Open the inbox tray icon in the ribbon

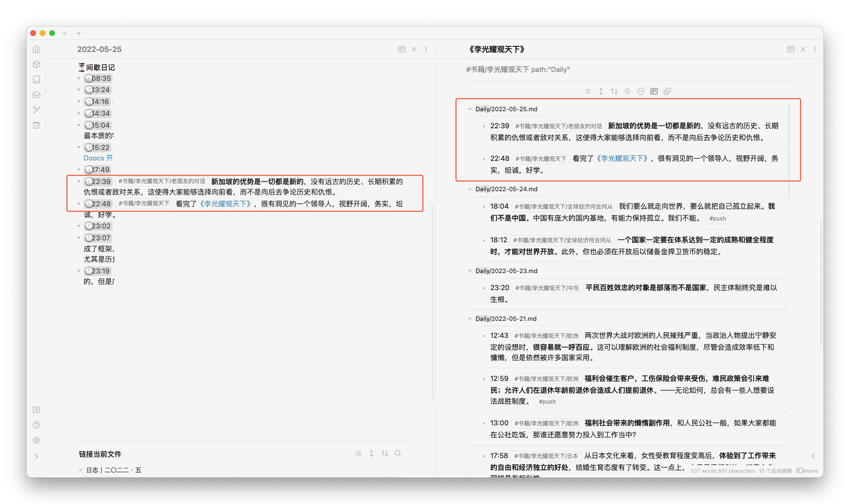36,95
